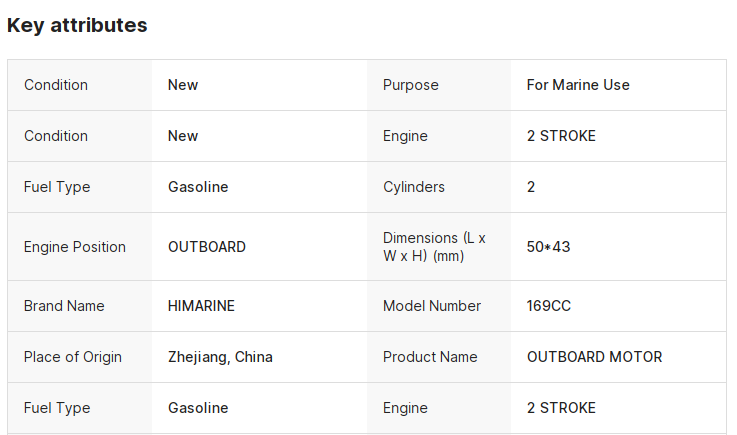The height and width of the screenshot is (435, 737).
Task: Click the 169CC model number value
Action: coord(549,306)
